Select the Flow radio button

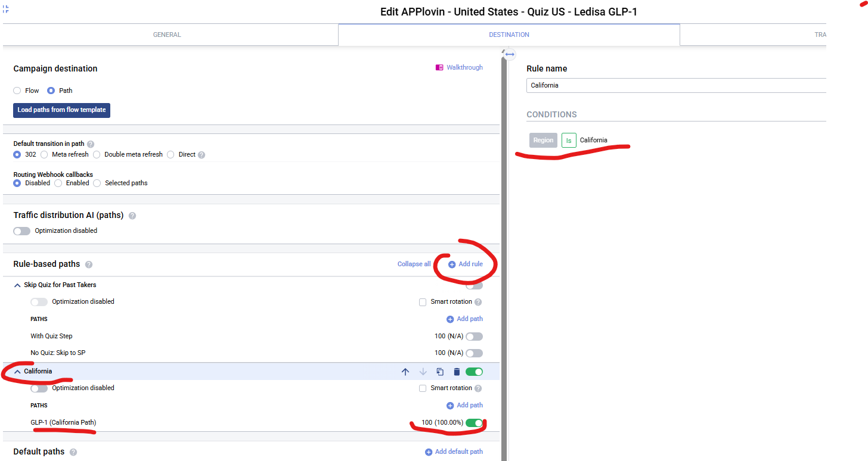(17, 91)
